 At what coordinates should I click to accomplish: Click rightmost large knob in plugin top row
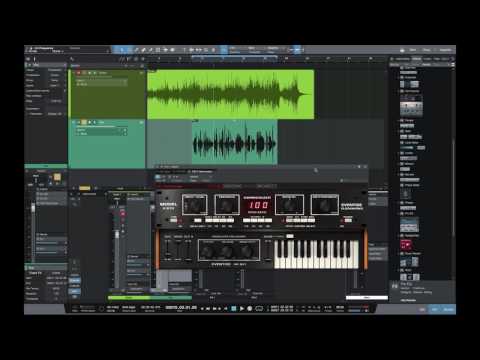point(325,205)
